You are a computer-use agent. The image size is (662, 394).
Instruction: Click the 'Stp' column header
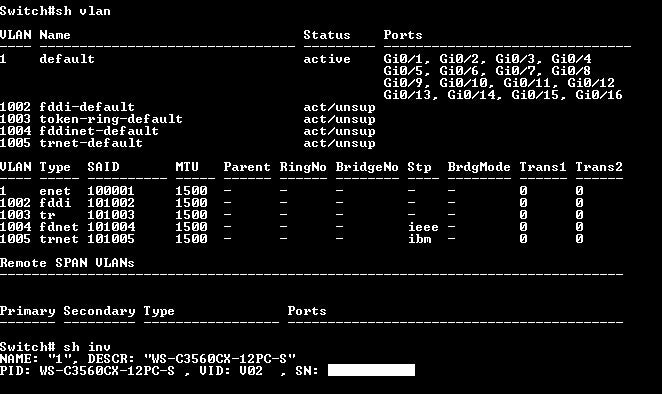click(x=420, y=167)
